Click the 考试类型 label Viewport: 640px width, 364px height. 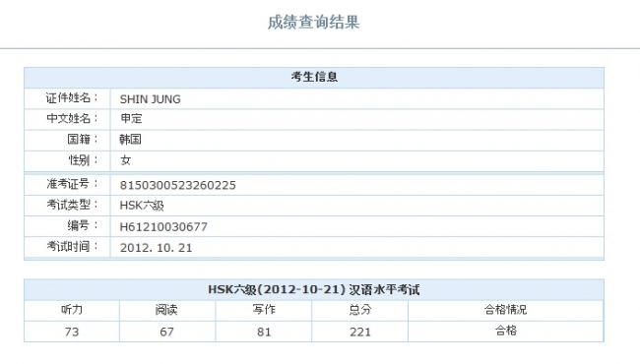pos(72,205)
